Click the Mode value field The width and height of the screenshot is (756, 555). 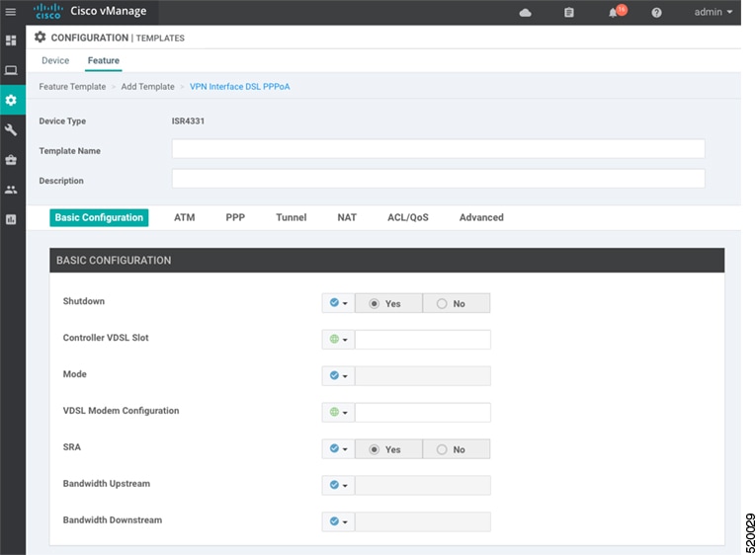423,376
